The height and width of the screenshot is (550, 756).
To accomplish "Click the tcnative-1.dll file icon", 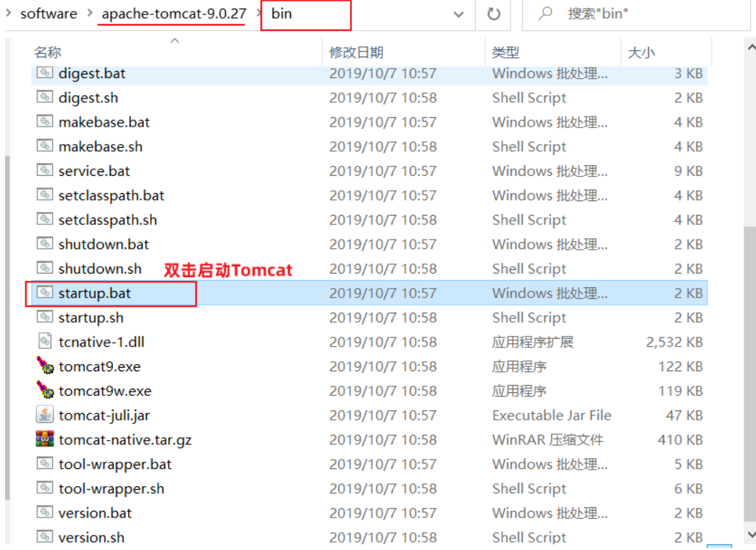I will [x=45, y=342].
